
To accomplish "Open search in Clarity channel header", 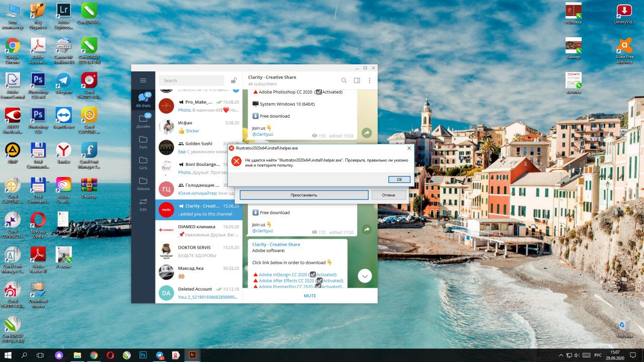I will [x=344, y=80].
